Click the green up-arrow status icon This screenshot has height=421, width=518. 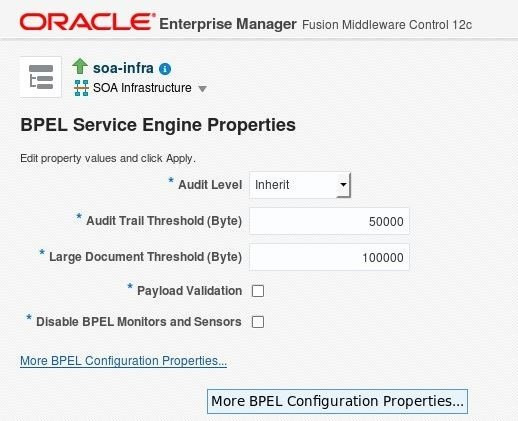(80, 66)
